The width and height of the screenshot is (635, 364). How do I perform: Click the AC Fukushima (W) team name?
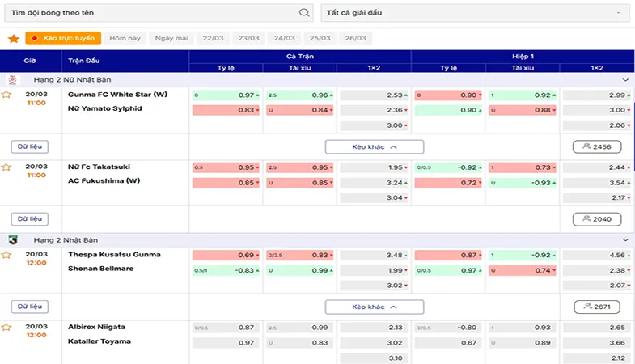click(x=104, y=180)
